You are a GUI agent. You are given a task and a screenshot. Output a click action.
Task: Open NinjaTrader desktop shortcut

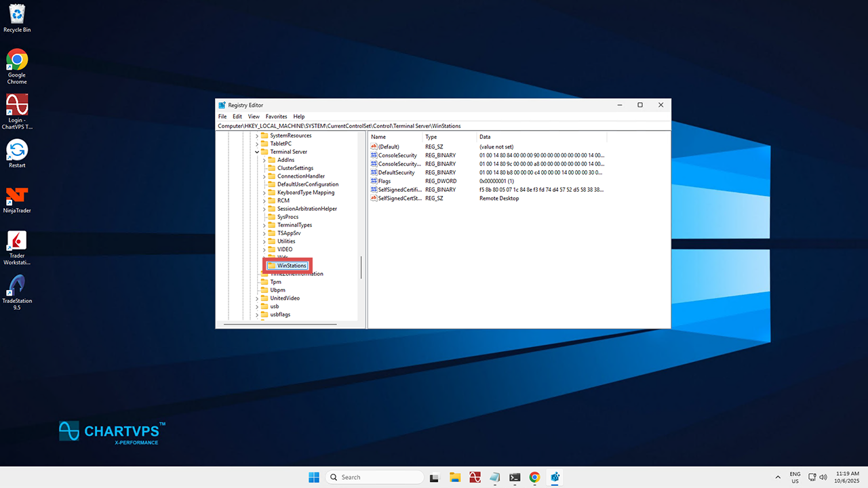pyautogui.click(x=17, y=197)
